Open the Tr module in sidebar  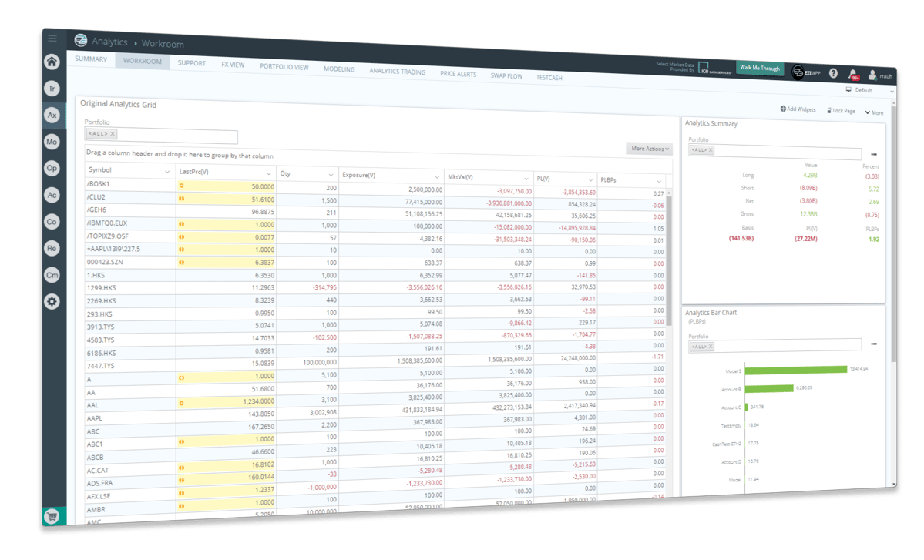(x=52, y=89)
